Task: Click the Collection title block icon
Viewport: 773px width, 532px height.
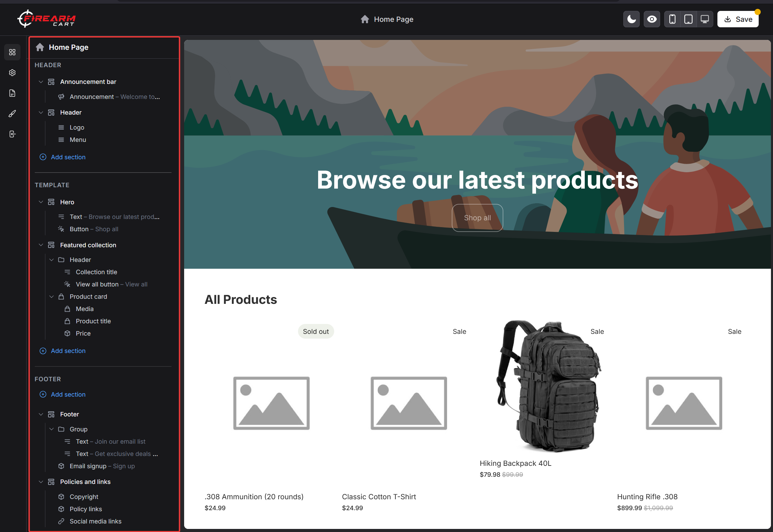Action: tap(68, 272)
